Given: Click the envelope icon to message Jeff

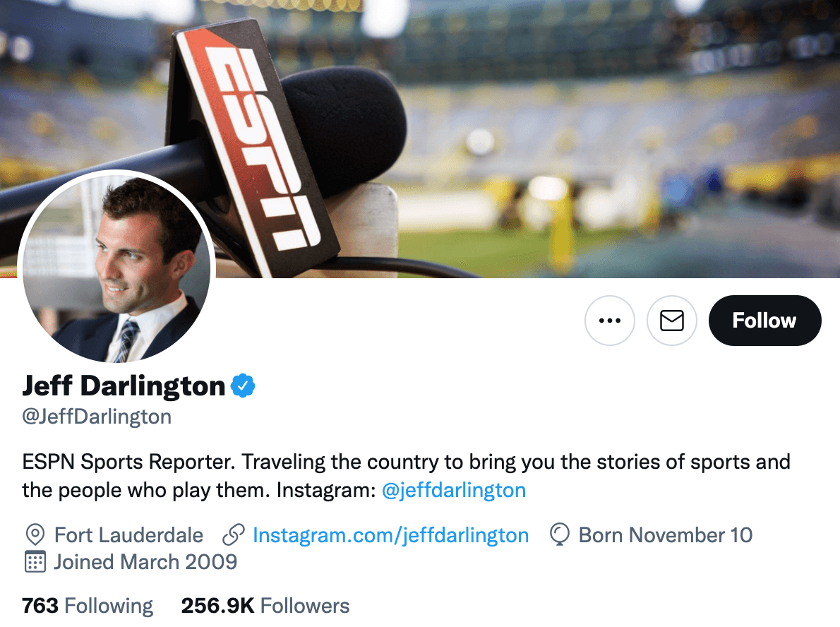Looking at the screenshot, I should tap(671, 320).
